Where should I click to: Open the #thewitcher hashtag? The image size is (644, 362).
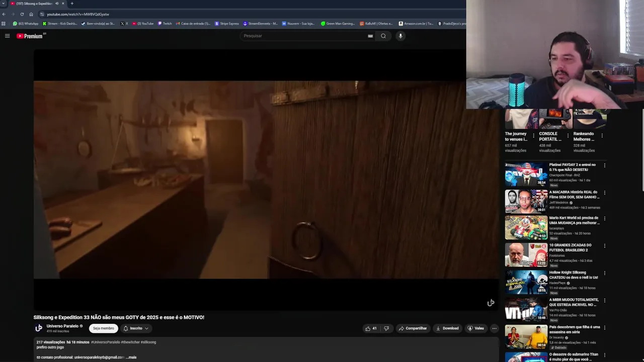pyautogui.click(x=131, y=342)
